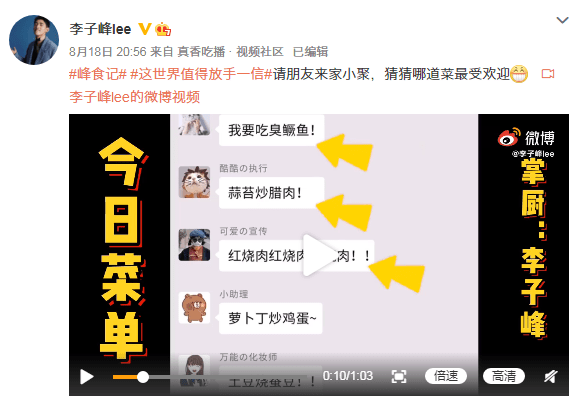The height and width of the screenshot is (404, 585).
Task: Click the 8月18日 20:56 timestamp
Action: pos(108,51)
